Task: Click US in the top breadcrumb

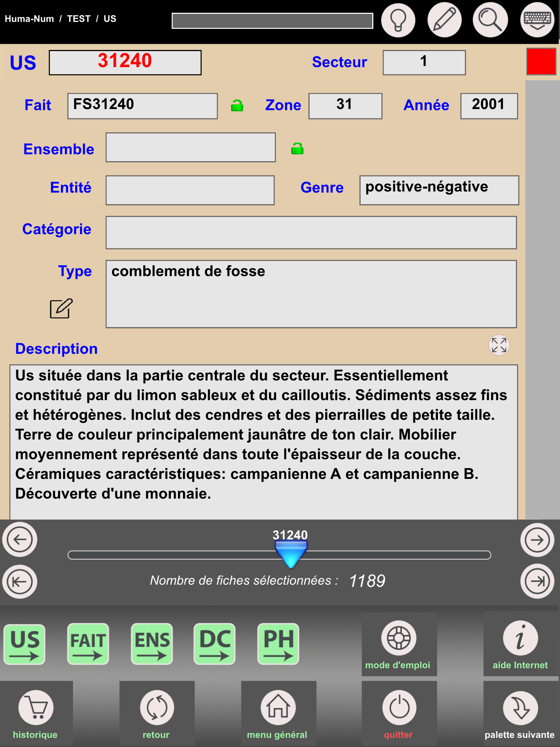Action: point(110,19)
